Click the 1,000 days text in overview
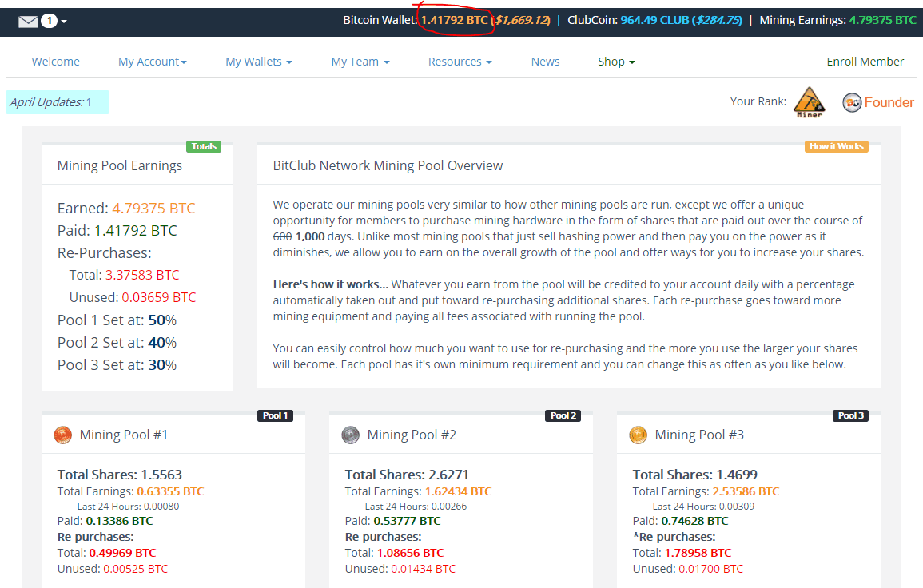This screenshot has width=923, height=588. point(323,236)
